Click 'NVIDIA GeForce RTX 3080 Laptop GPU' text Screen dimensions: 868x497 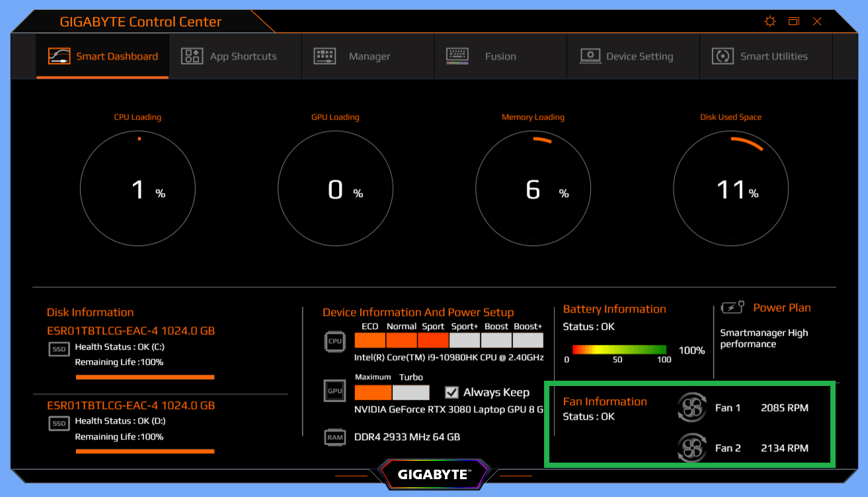449,409
